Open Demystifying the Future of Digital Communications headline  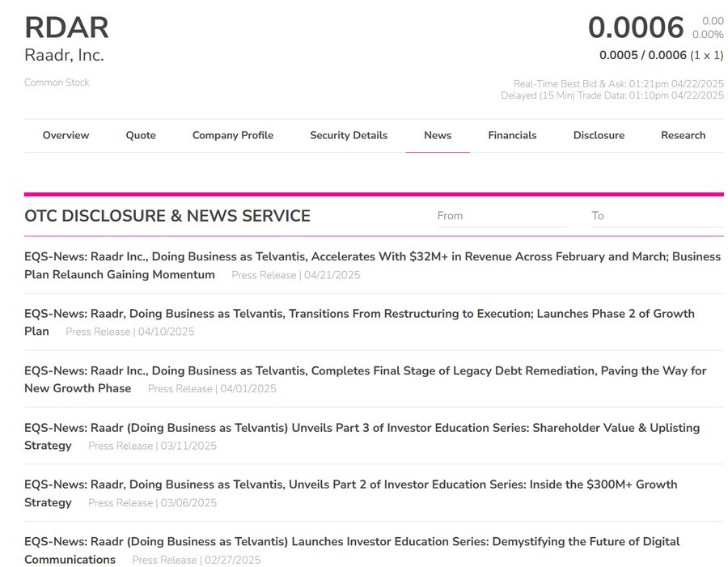tap(352, 550)
